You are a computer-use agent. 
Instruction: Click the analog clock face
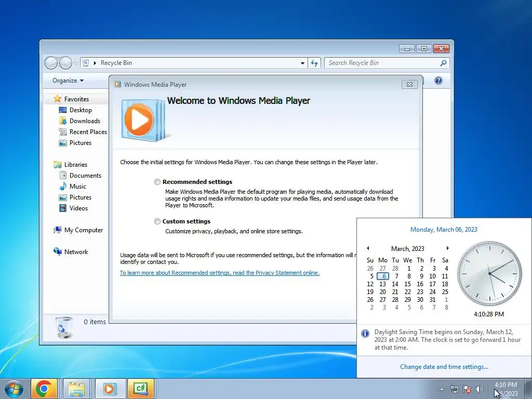point(489,273)
